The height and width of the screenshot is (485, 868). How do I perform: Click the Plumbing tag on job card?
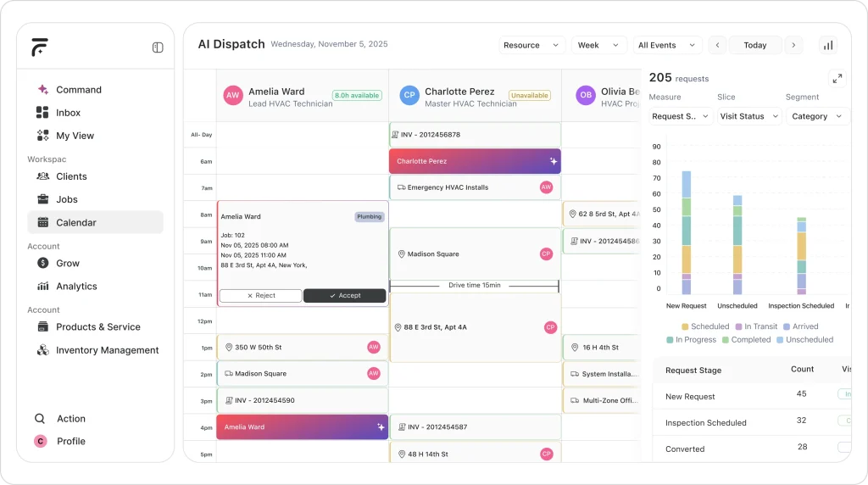coord(370,216)
